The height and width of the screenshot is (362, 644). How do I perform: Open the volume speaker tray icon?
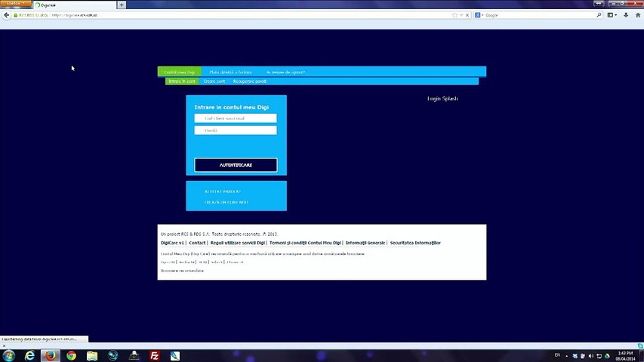[591, 356]
